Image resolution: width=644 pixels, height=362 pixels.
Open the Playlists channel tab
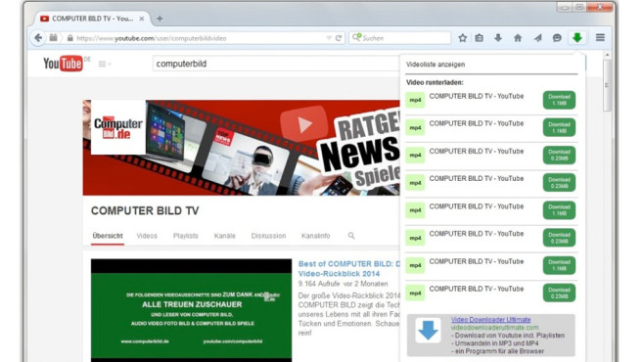click(x=186, y=236)
